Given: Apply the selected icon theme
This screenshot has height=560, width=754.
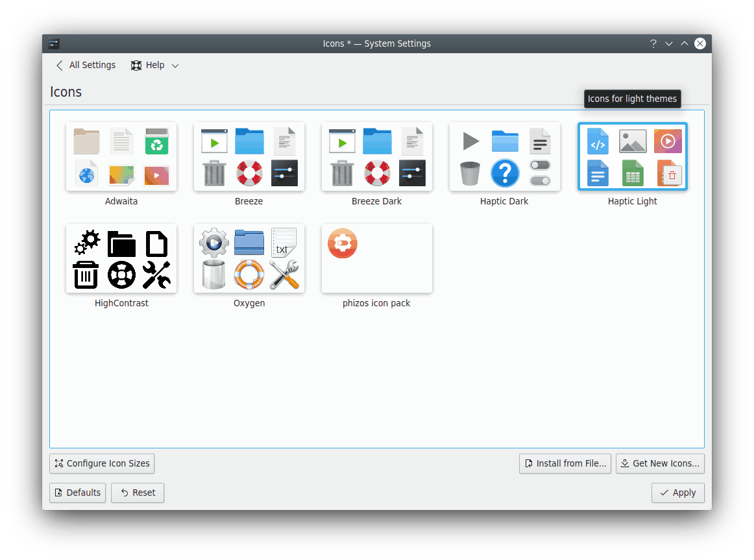Looking at the screenshot, I should click(x=677, y=493).
